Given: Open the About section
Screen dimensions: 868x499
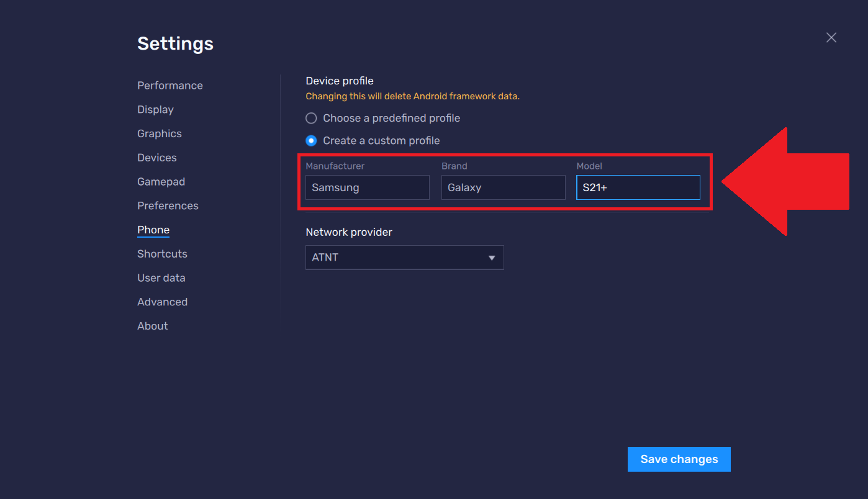Looking at the screenshot, I should [152, 325].
